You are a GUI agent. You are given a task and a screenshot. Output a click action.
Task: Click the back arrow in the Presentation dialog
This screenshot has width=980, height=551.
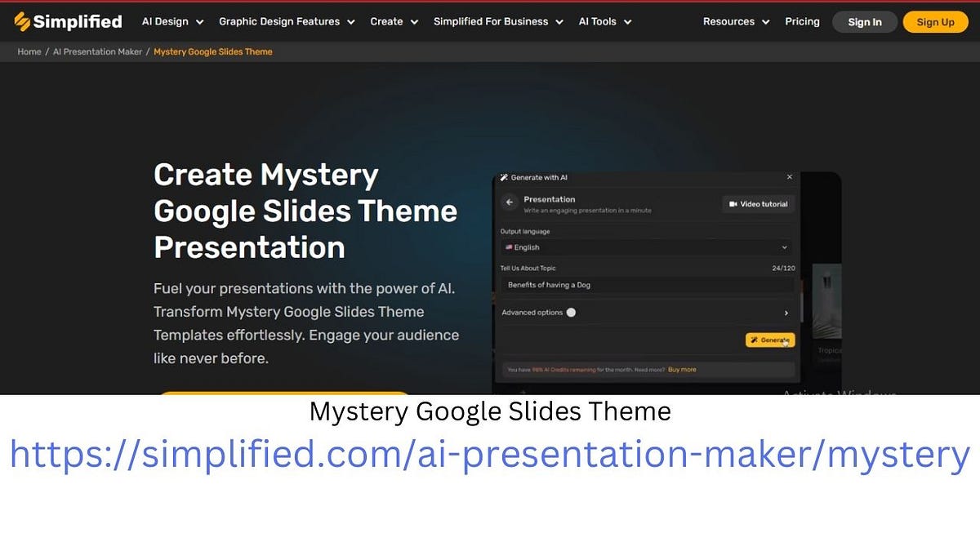(x=509, y=202)
